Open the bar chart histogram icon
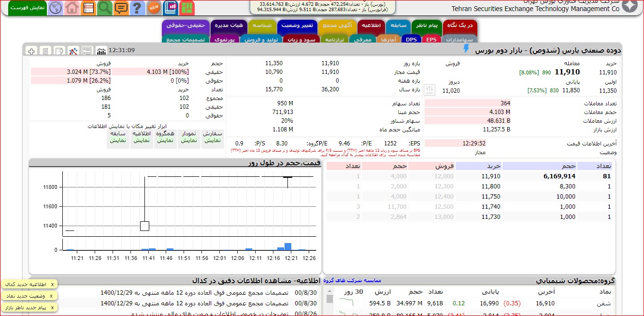 101,51
